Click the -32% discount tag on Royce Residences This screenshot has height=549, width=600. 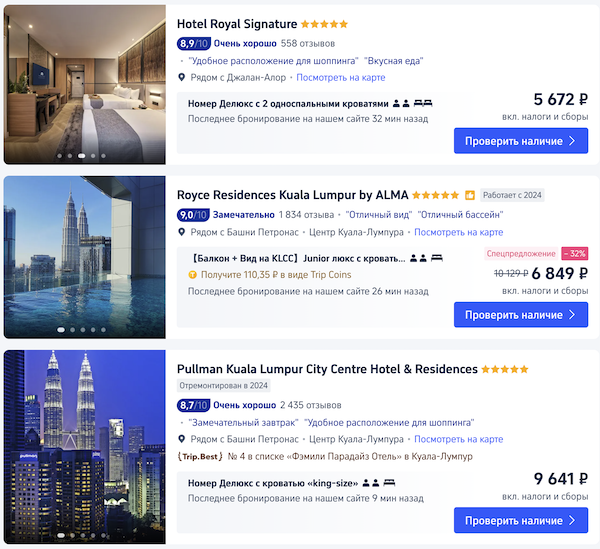click(x=574, y=253)
